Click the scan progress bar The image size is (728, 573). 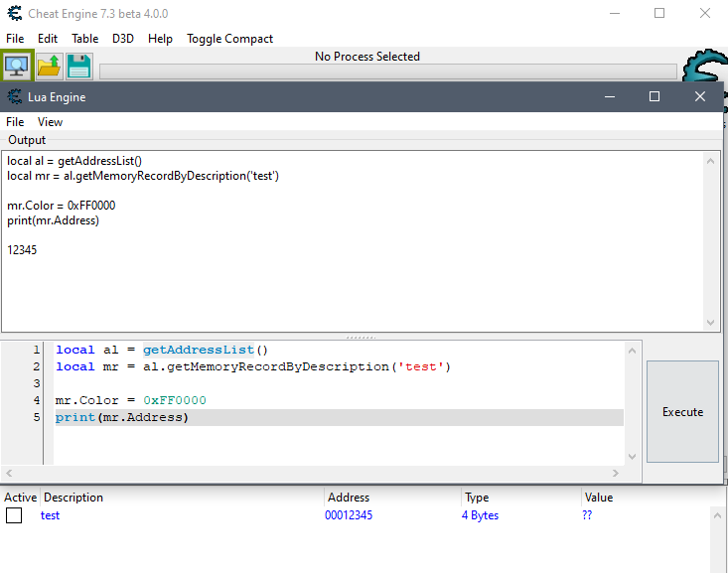click(388, 72)
